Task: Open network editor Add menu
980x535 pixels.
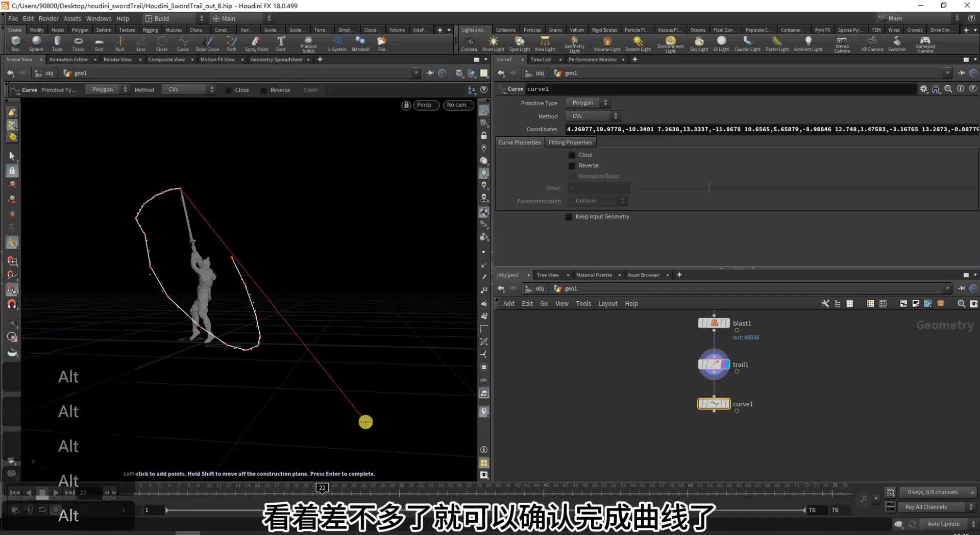Action: click(x=509, y=303)
